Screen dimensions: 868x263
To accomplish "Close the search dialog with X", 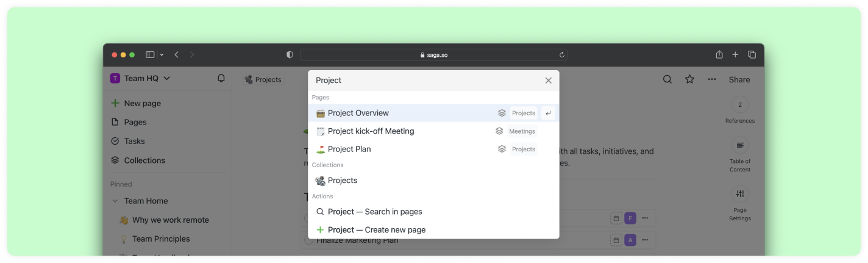I will pyautogui.click(x=548, y=81).
